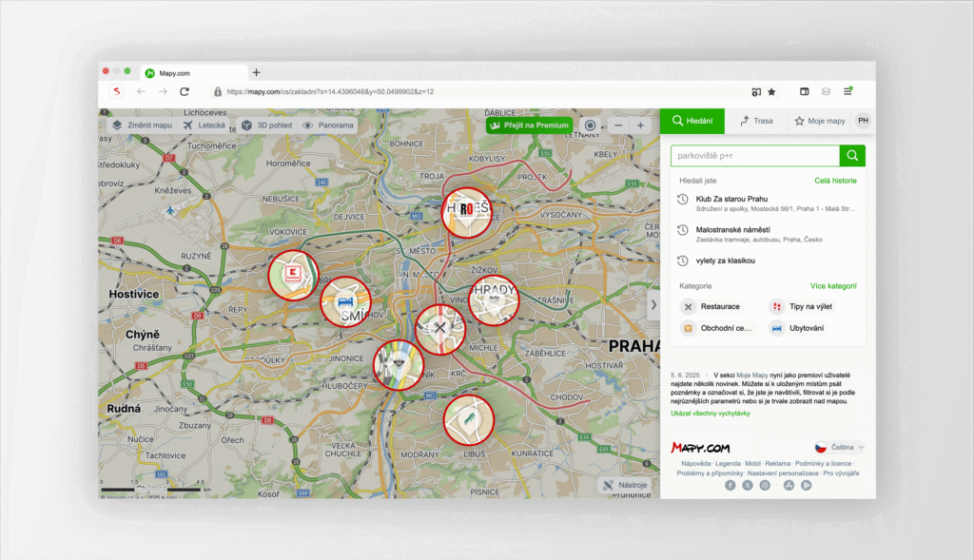
Task: Open Pro vývojáře footer link
Action: pyautogui.click(x=841, y=473)
